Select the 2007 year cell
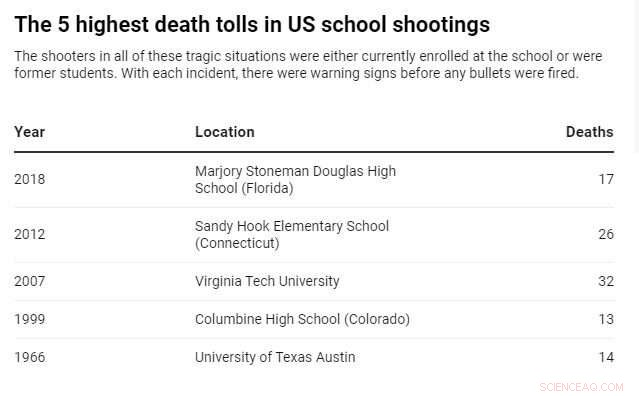This screenshot has height=396, width=639. point(29,281)
